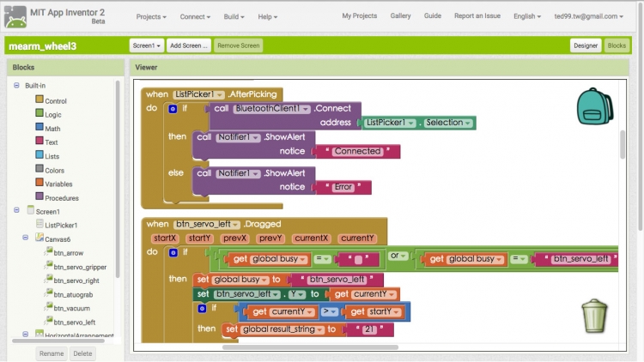Open the backpack icon in viewer

[x=594, y=106]
